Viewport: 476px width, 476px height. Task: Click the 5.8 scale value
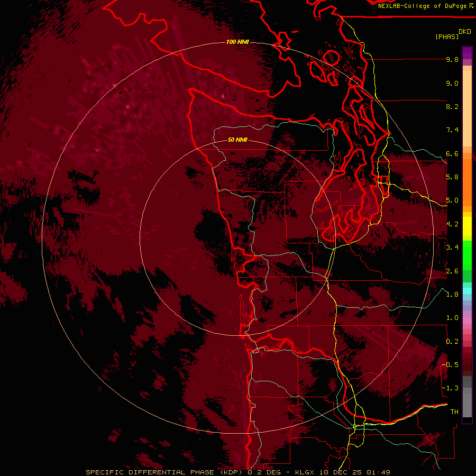click(452, 177)
